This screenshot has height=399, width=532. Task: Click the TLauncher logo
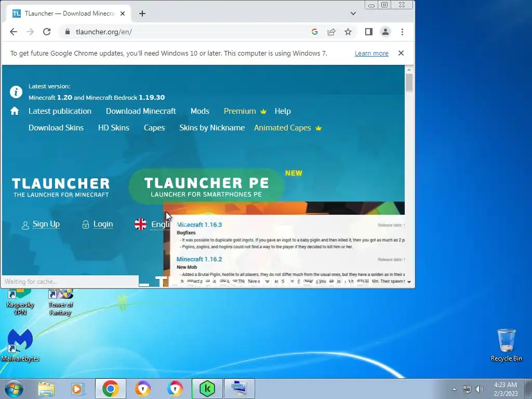61,187
